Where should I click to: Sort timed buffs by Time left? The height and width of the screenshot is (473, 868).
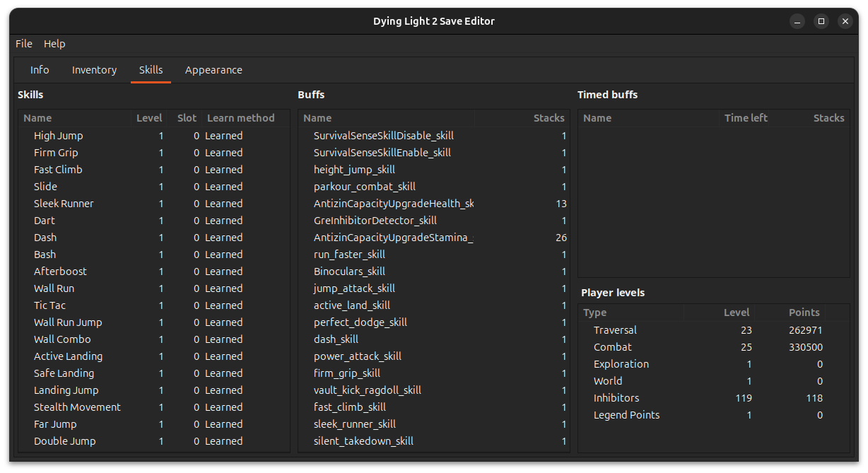tap(746, 118)
